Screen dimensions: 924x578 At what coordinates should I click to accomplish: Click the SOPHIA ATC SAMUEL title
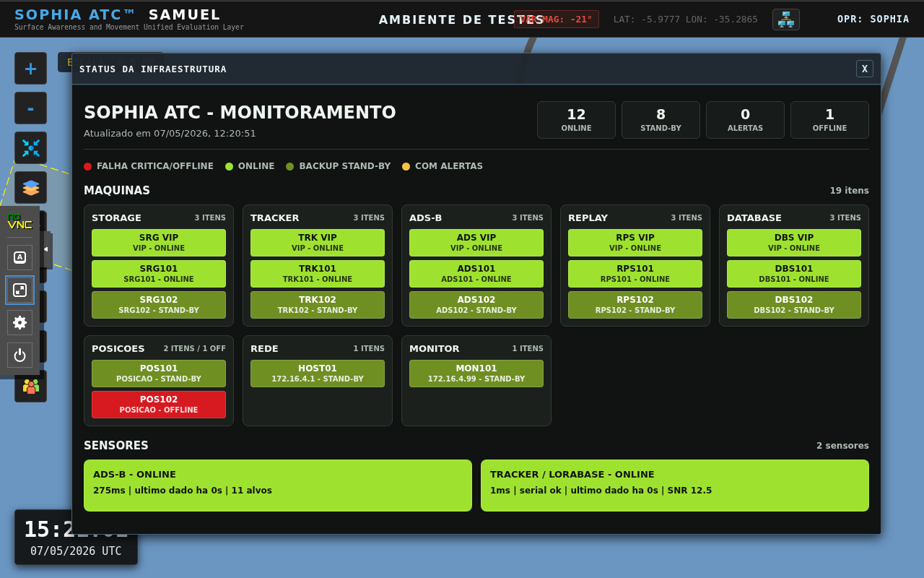[118, 14]
